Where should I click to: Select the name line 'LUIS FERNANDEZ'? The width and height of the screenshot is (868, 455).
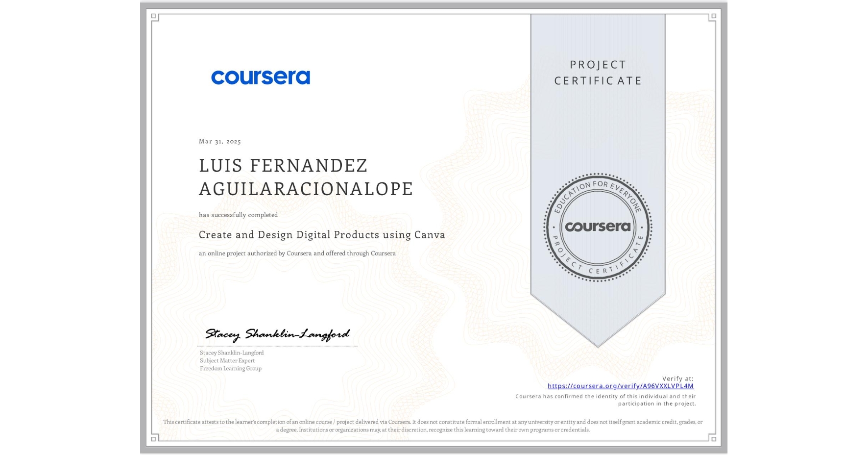tap(283, 166)
